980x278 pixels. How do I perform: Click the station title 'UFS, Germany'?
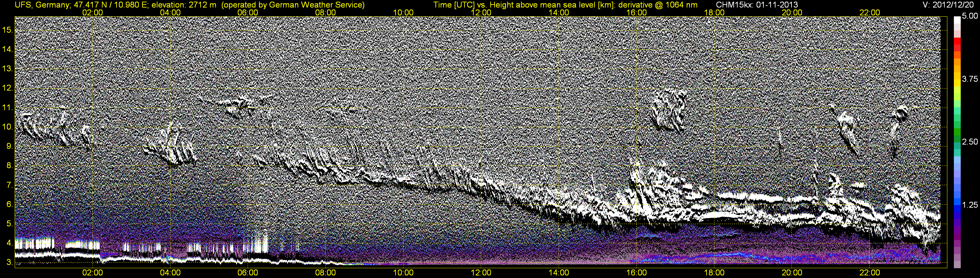(x=41, y=5)
